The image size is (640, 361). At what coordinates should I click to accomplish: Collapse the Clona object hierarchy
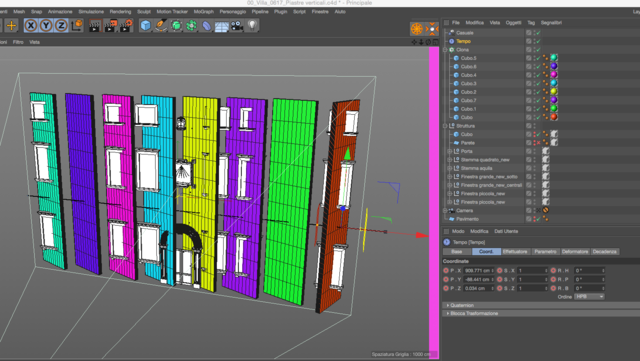pos(445,50)
